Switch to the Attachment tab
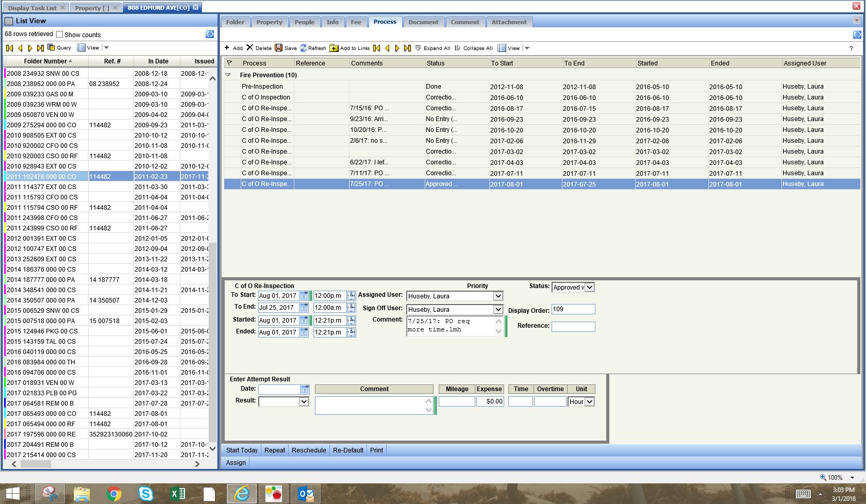Image resolution: width=866 pixels, height=504 pixels. [x=509, y=22]
